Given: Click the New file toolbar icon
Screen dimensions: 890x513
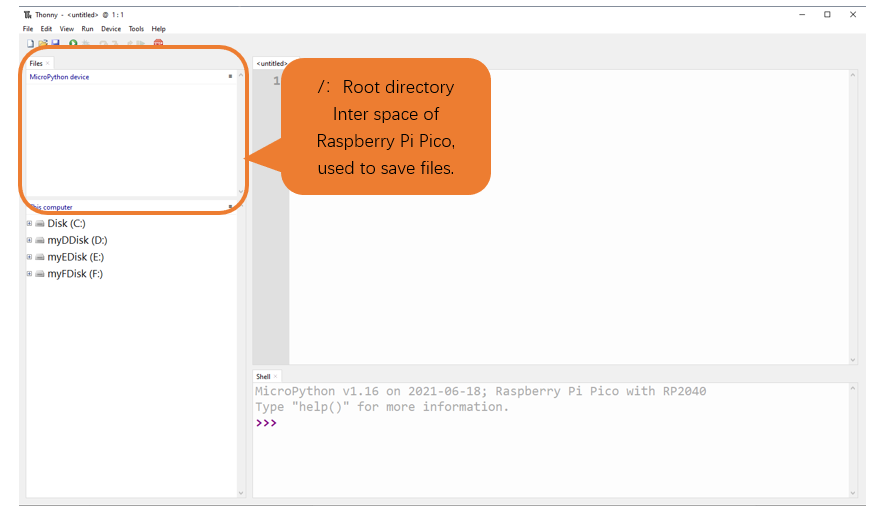Looking at the screenshot, I should click(x=30, y=43).
